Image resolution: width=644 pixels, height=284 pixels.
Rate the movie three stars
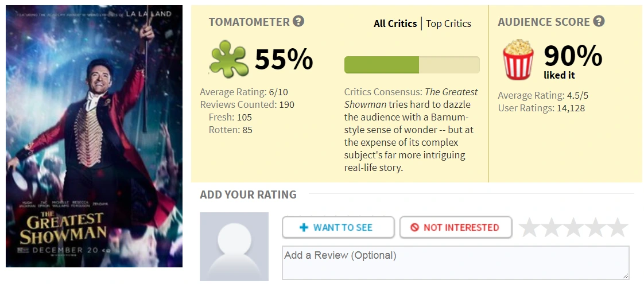pos(573,228)
